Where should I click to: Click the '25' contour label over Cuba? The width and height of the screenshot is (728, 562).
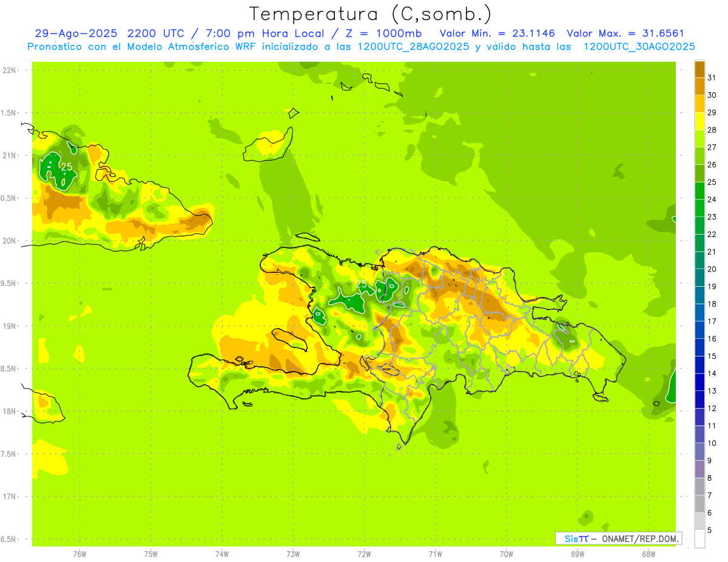66,167
